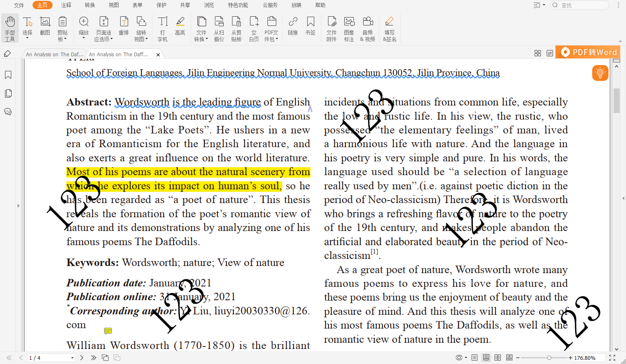Screen dimensions: 626x364
Task: Open the page number dropdown showing 1 / 4
Action: (x=72, y=358)
